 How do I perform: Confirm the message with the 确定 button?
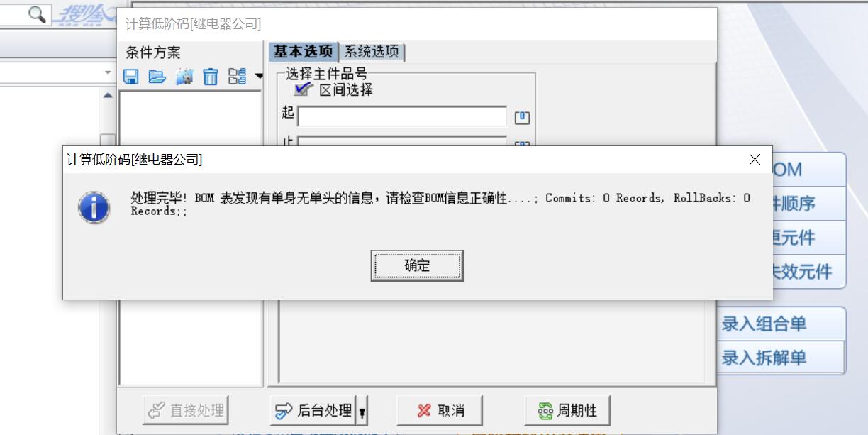click(x=417, y=266)
